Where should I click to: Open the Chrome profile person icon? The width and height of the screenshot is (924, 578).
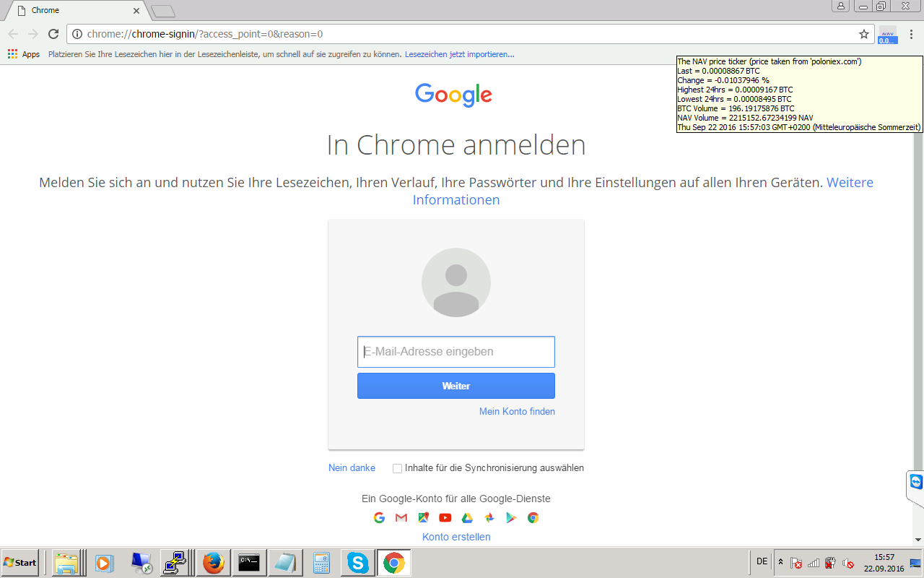coord(841,6)
